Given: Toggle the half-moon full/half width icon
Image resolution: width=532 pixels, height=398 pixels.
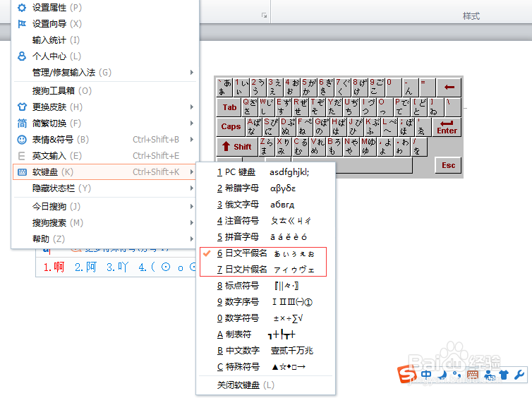Looking at the screenshot, I should pyautogui.click(x=443, y=375).
